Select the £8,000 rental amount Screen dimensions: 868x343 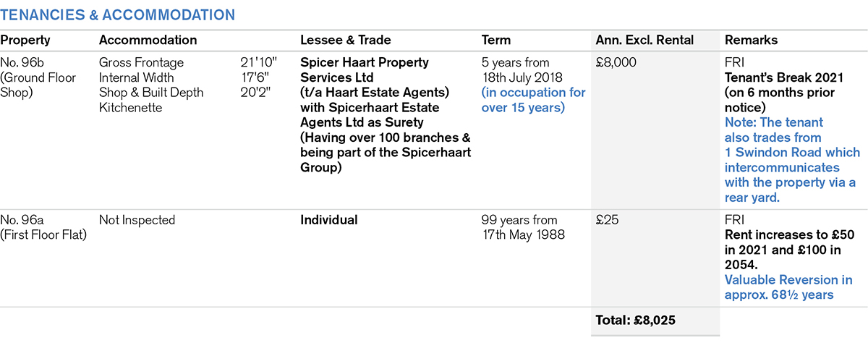tap(616, 63)
